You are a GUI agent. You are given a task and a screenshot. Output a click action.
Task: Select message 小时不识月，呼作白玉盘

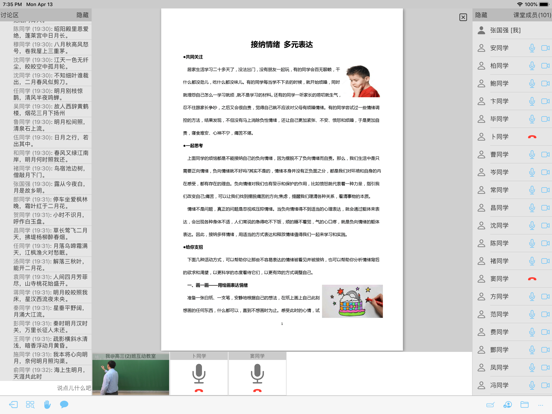[x=51, y=218]
